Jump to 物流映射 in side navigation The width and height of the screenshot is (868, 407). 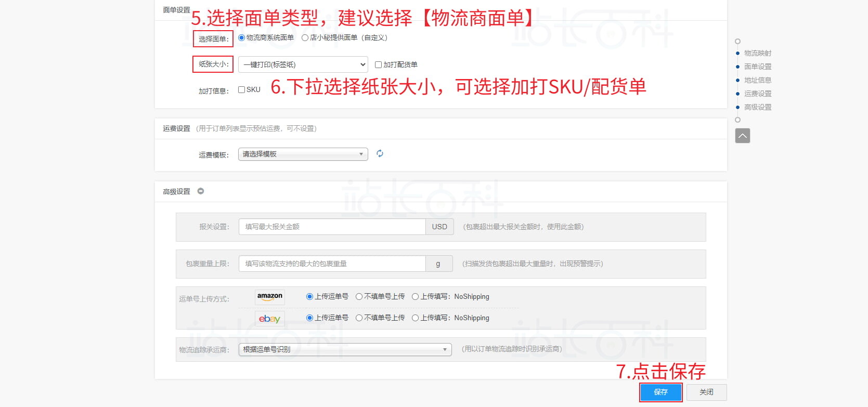(757, 53)
